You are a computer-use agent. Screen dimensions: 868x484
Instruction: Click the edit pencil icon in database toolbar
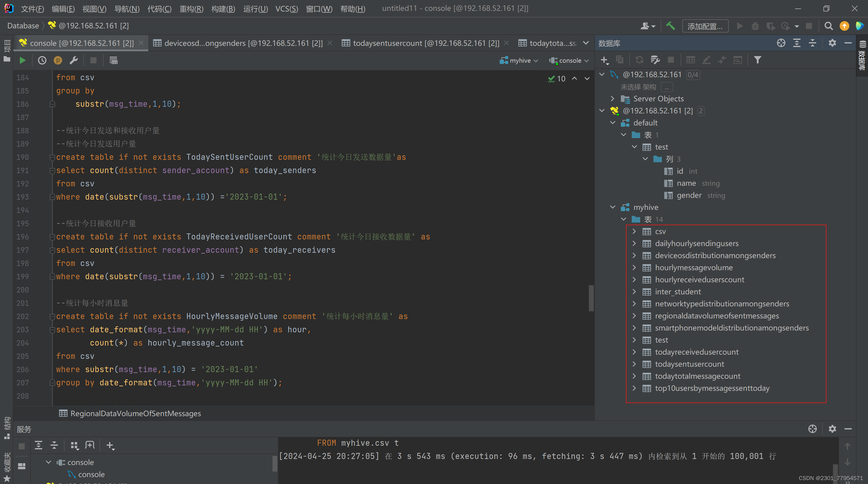[x=706, y=60]
